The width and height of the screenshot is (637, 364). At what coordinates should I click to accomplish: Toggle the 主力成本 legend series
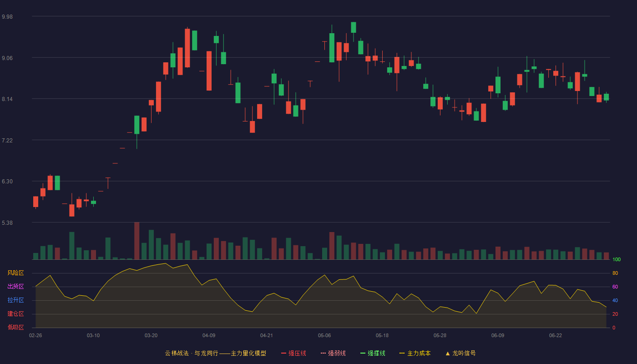coord(415,353)
